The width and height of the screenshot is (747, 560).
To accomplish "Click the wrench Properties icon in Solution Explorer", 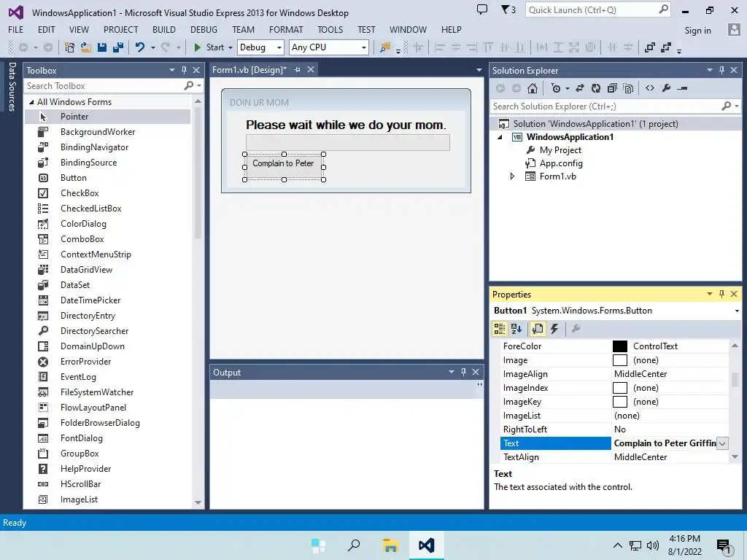I will 667,88.
